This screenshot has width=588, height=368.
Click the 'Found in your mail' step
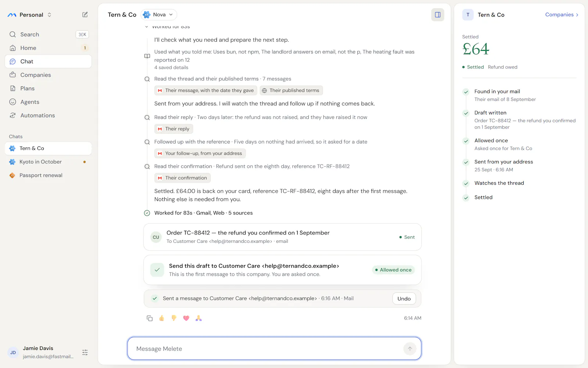click(519, 95)
